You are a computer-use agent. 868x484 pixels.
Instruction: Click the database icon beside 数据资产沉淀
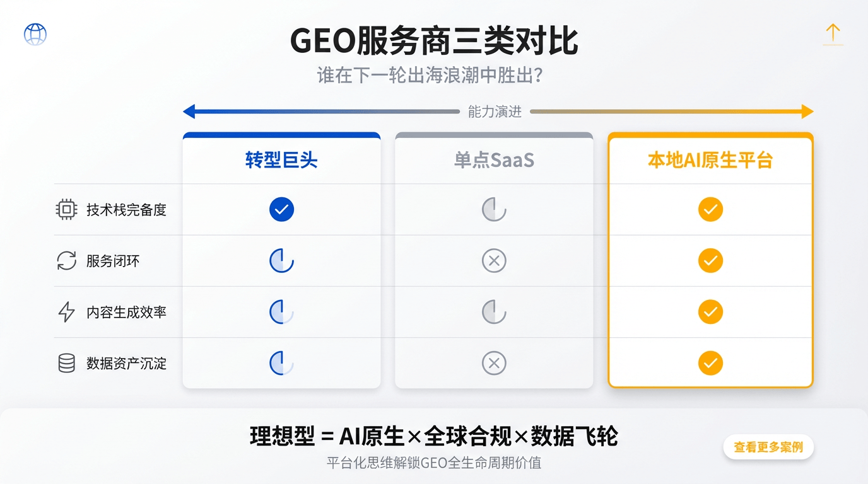(x=66, y=363)
